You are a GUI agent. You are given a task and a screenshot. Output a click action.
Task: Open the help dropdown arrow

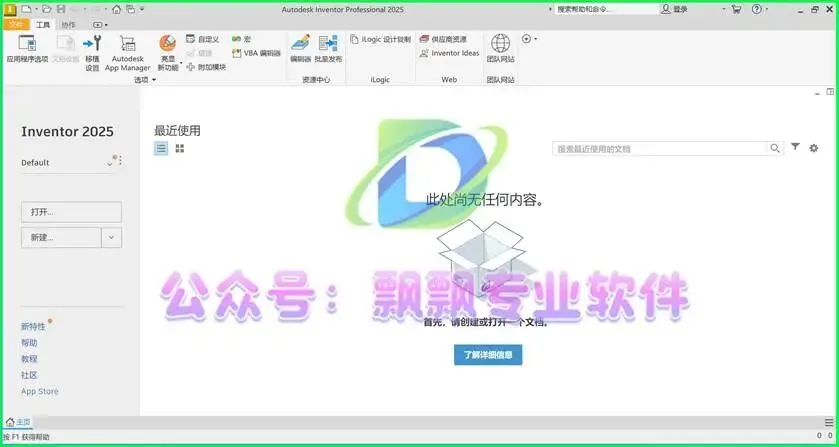(x=766, y=9)
